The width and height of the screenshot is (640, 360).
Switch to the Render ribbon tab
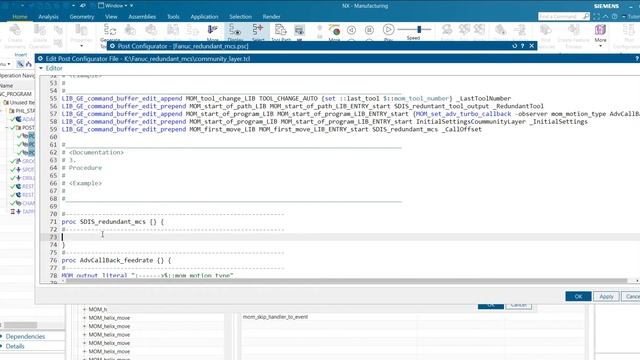tap(271, 17)
